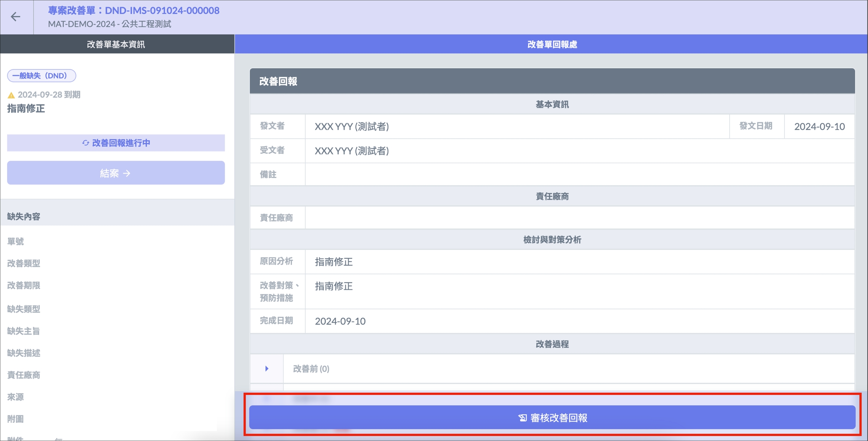The height and width of the screenshot is (441, 868).
Task: Click the 缺失內容 section header
Action: pyautogui.click(x=24, y=216)
